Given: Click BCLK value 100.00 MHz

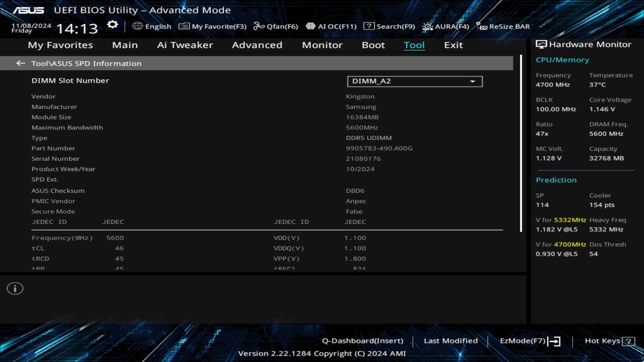Looking at the screenshot, I should coord(556,109).
